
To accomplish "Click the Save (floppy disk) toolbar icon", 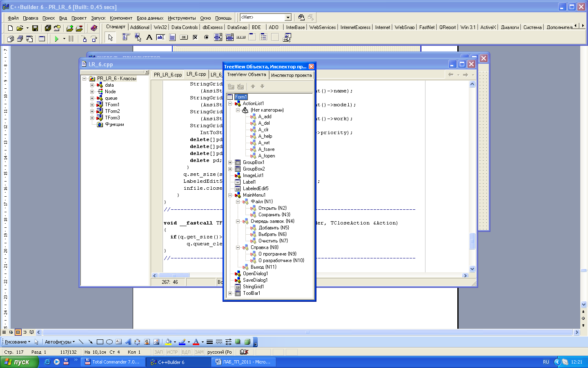I will (x=35, y=28).
